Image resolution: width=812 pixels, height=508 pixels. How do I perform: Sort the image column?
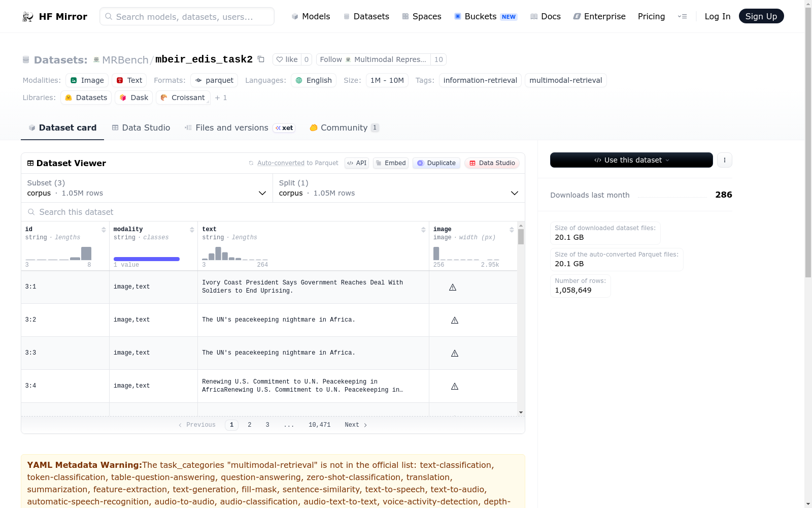point(512,230)
